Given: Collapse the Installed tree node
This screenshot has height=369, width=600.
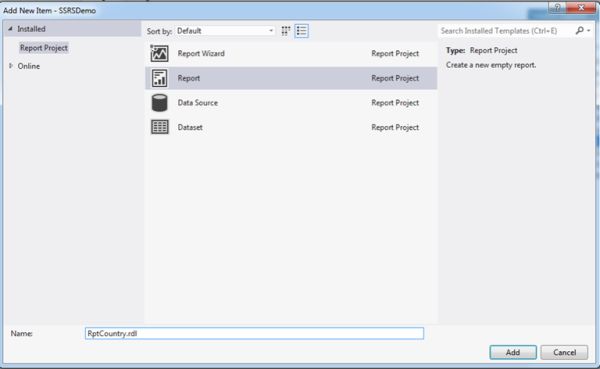Looking at the screenshot, I should coord(10,29).
